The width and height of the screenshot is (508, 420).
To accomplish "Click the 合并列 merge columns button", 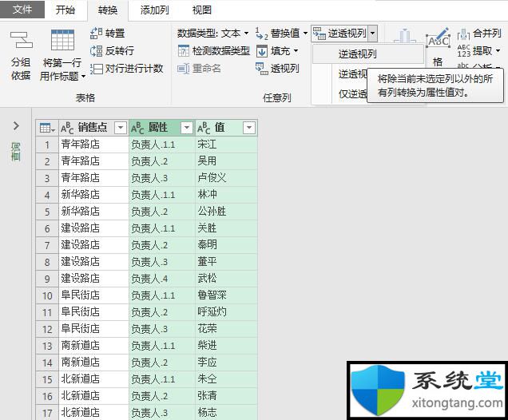I will click(x=479, y=33).
